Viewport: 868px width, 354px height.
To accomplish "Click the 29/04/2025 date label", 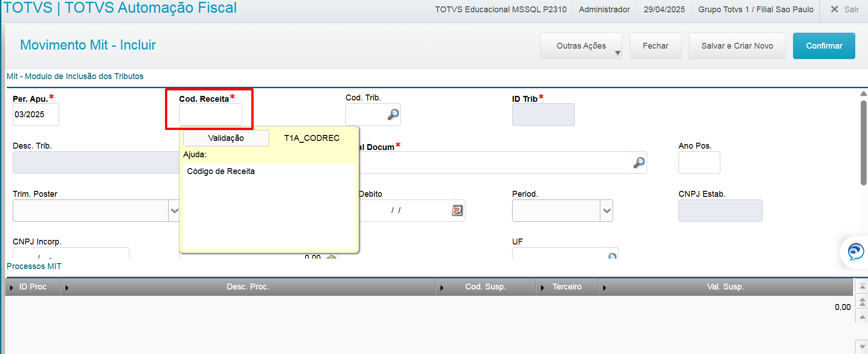I will (x=664, y=10).
